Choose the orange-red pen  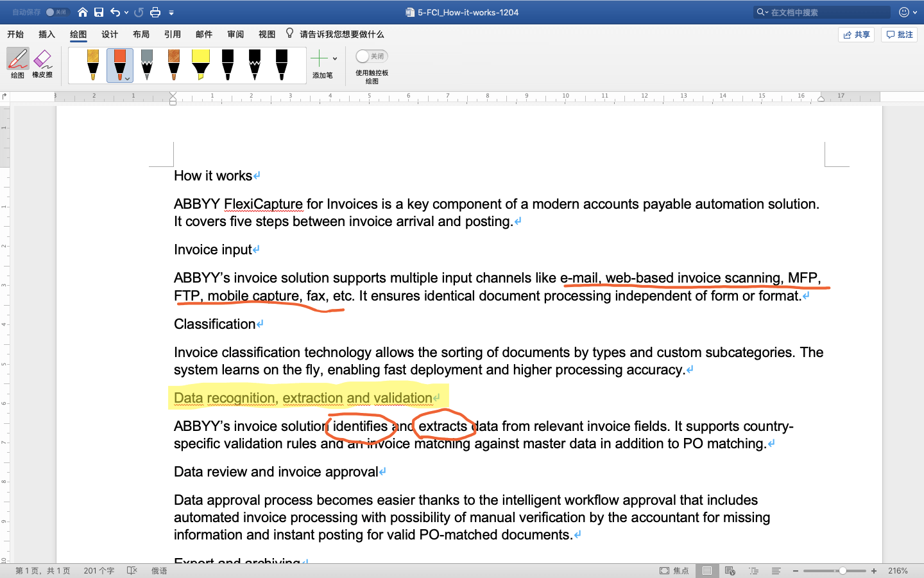tap(120, 65)
